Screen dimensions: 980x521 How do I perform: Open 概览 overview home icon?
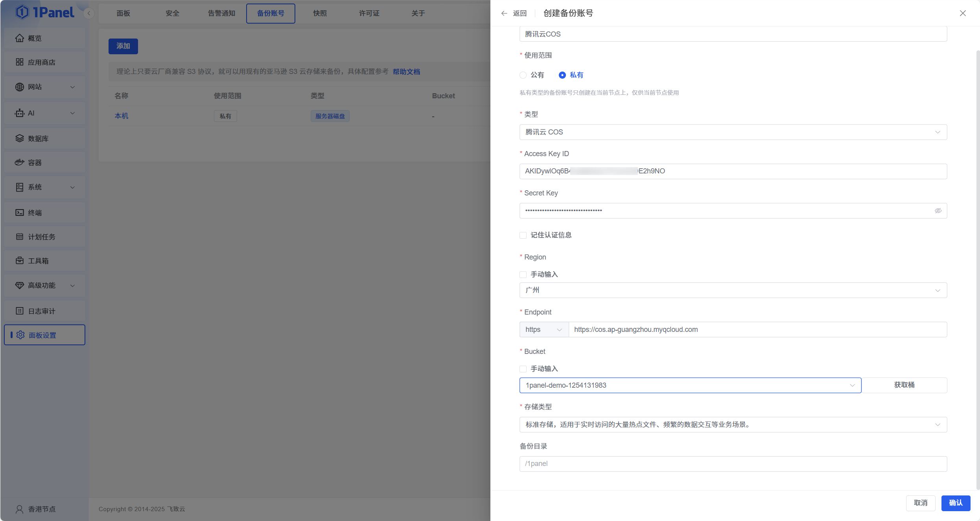coord(20,38)
